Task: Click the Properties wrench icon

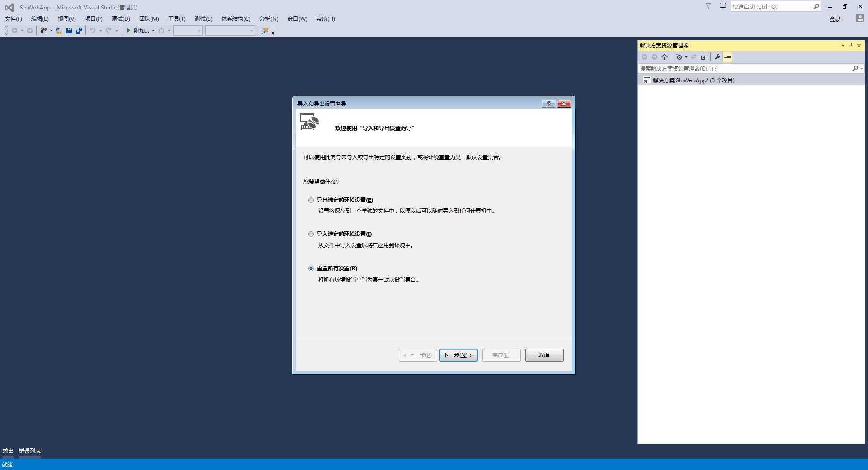Action: point(717,57)
